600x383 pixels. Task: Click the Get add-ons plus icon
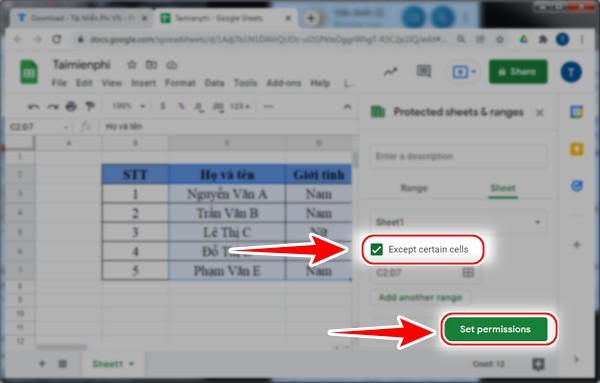[x=577, y=244]
